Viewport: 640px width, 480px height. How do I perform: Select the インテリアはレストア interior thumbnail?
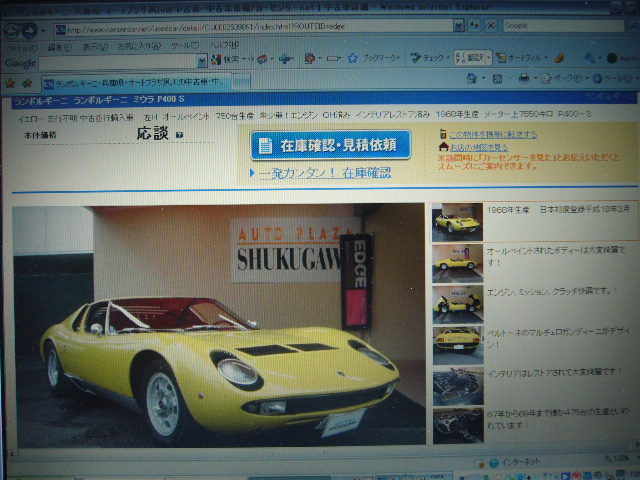[458, 386]
